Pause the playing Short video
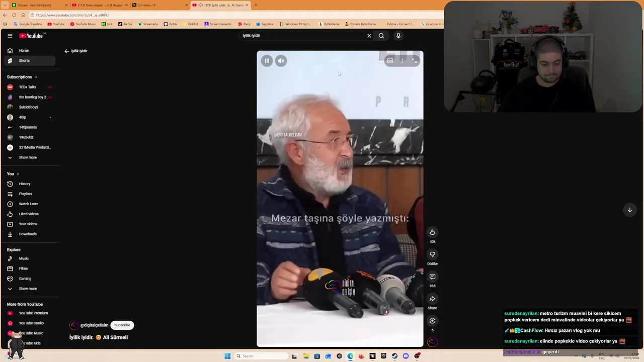 coord(267,61)
